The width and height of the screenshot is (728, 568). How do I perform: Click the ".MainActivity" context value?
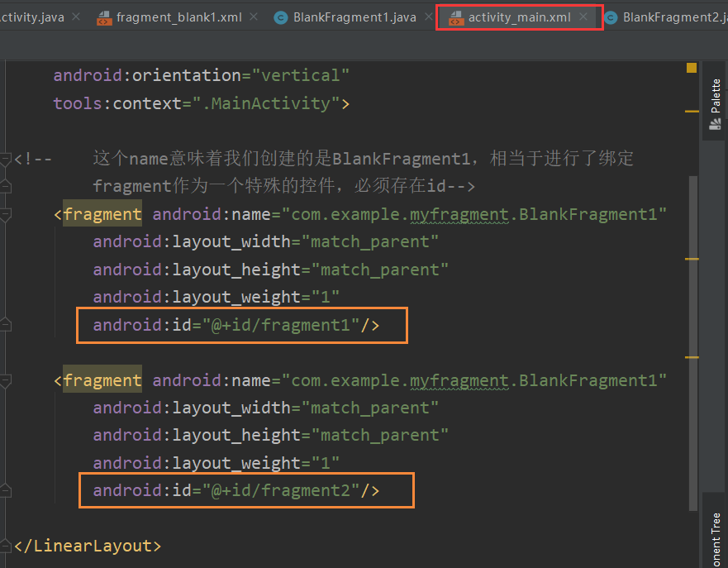point(267,103)
